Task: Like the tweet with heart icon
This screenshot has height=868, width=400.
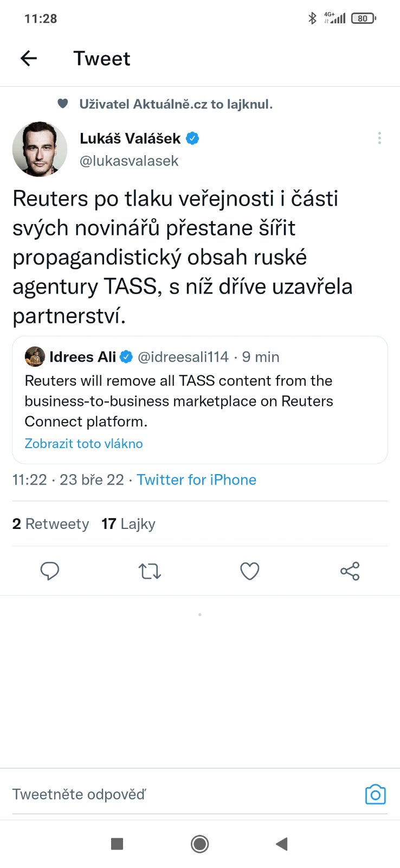Action: (x=249, y=571)
